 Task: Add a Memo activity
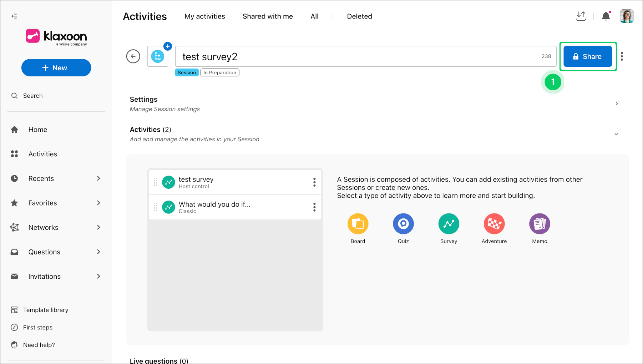(x=540, y=224)
